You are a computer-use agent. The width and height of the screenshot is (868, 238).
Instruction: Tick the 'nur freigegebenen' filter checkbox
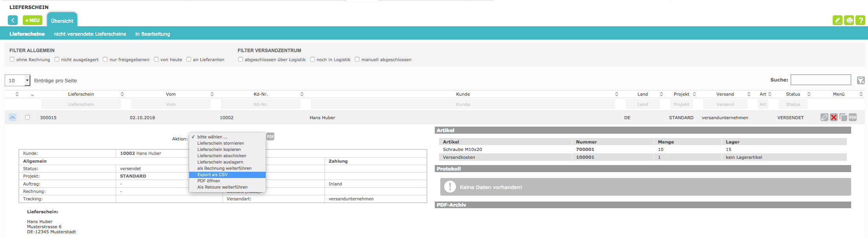pyautogui.click(x=105, y=59)
